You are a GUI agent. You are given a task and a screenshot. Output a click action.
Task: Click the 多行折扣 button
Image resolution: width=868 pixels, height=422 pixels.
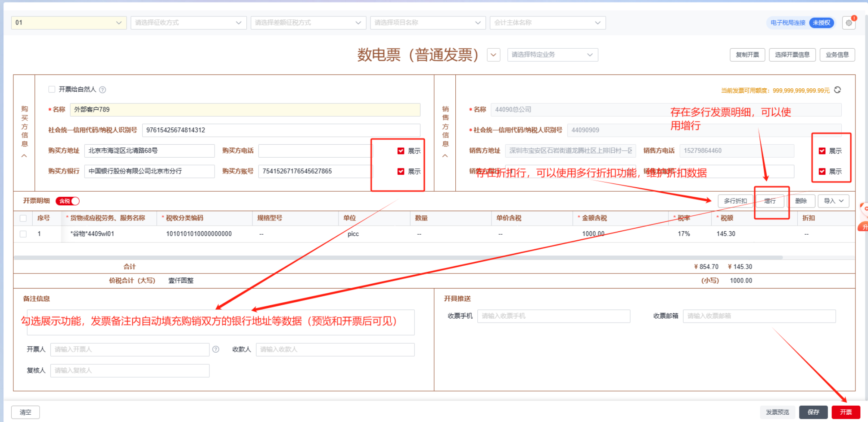coord(735,201)
